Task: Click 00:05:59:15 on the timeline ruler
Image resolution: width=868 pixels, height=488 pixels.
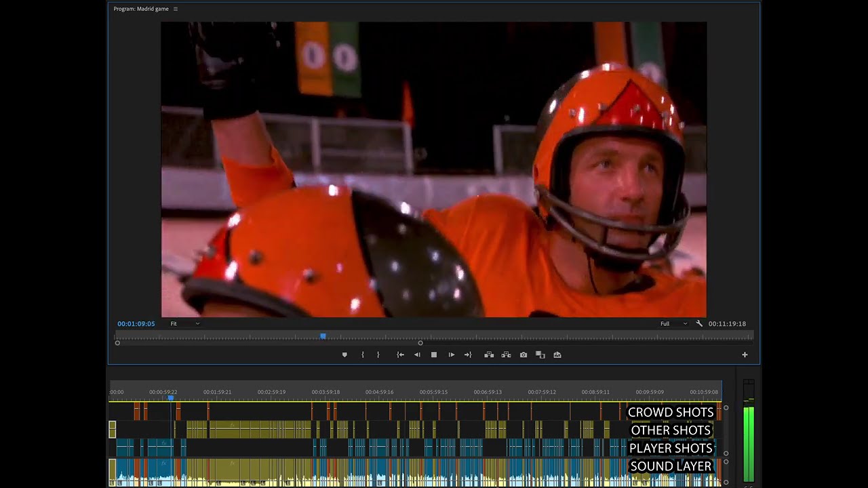Action: [x=433, y=392]
